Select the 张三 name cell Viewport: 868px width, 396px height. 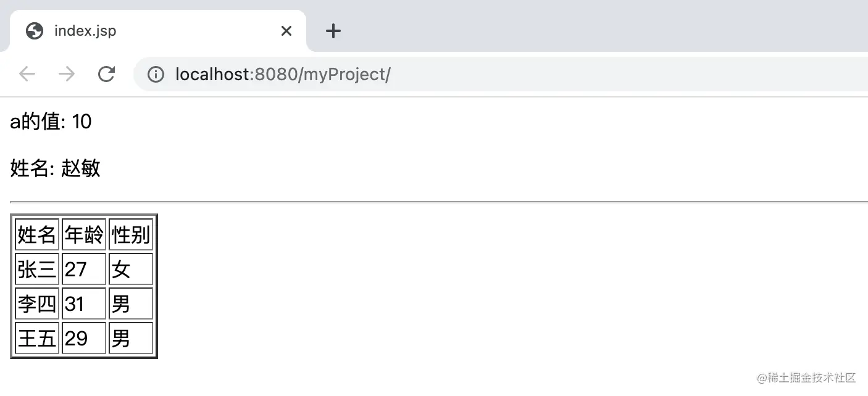pyautogui.click(x=37, y=269)
